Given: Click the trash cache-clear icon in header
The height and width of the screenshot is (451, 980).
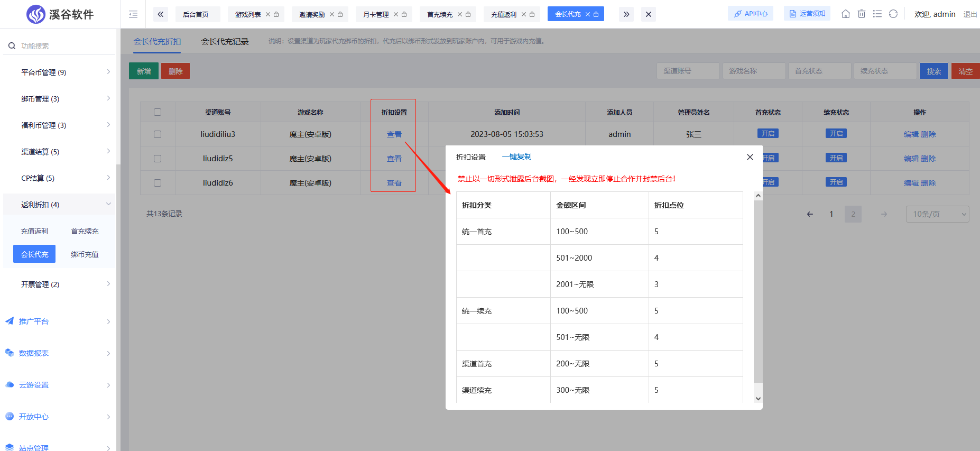Looking at the screenshot, I should 862,14.
